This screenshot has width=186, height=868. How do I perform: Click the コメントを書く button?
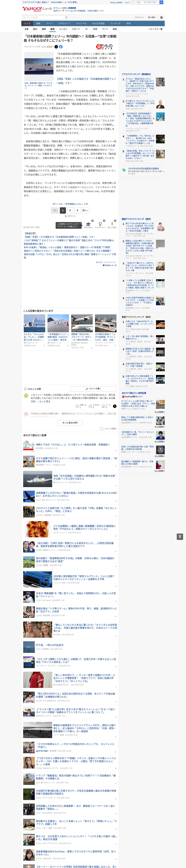coord(93,389)
